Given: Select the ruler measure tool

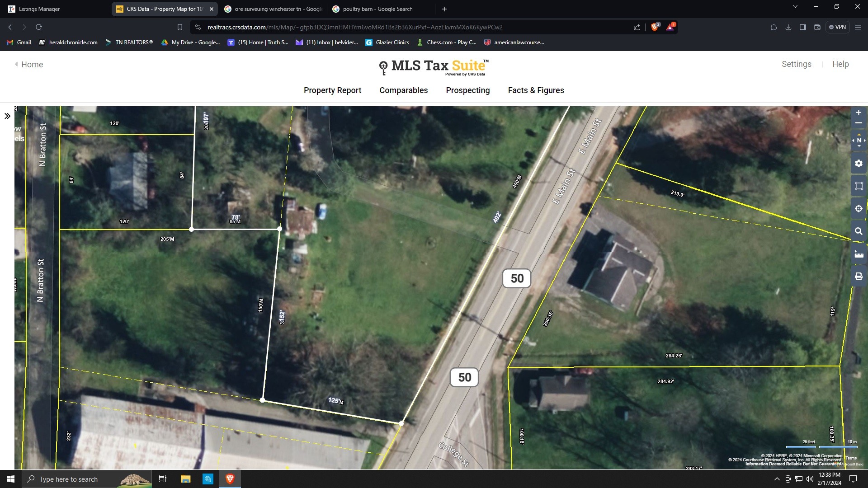Looking at the screenshot, I should pos(859,254).
